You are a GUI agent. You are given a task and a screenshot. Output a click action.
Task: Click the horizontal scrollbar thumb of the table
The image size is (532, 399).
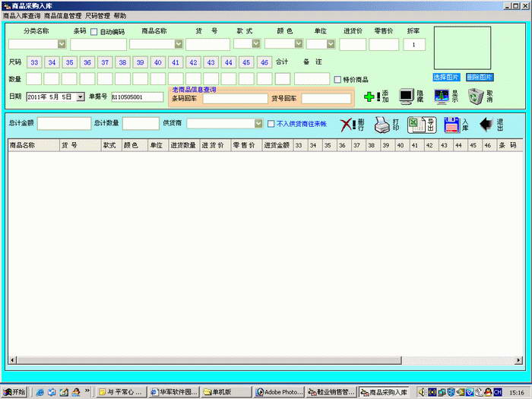(209, 360)
